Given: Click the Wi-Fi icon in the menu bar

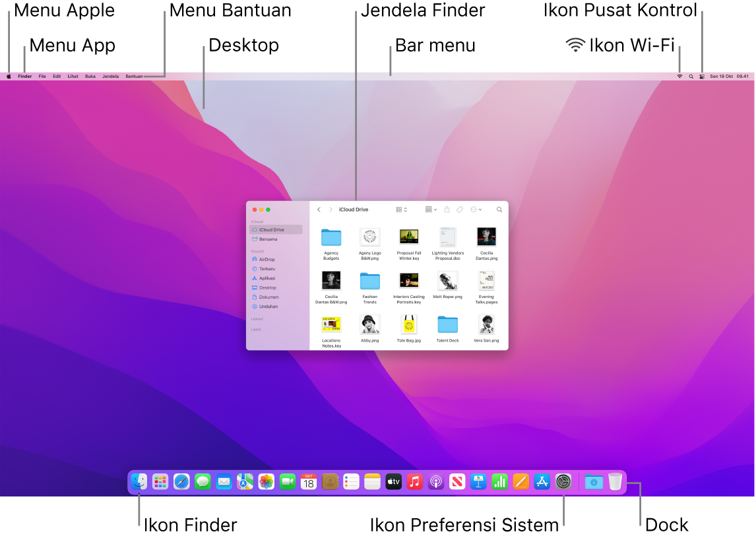Looking at the screenshot, I should [x=679, y=76].
